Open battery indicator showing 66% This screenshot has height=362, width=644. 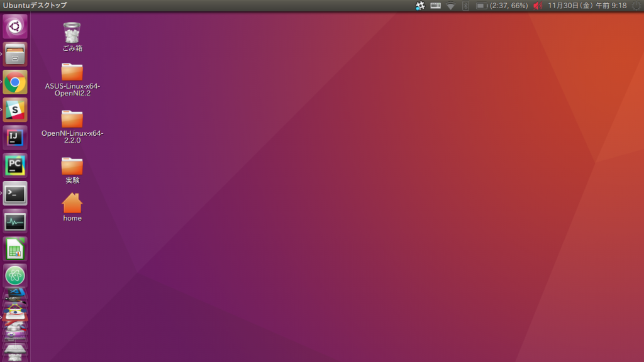point(502,6)
